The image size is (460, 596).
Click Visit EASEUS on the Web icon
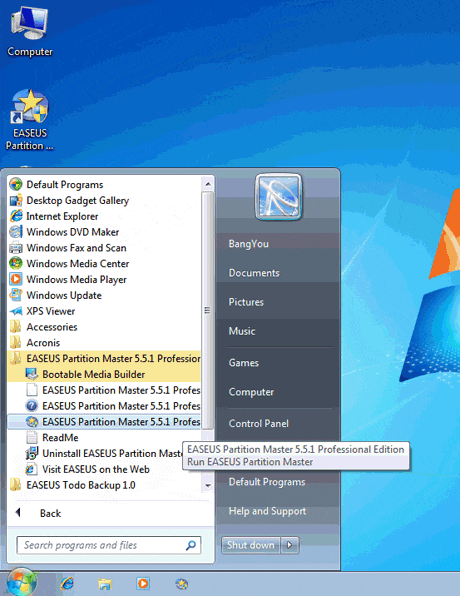[32, 469]
